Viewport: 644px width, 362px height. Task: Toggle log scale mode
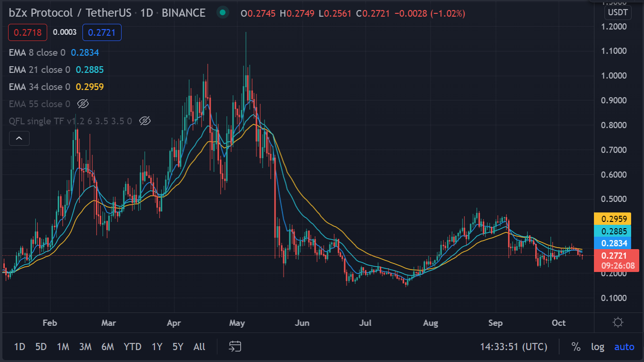point(597,347)
